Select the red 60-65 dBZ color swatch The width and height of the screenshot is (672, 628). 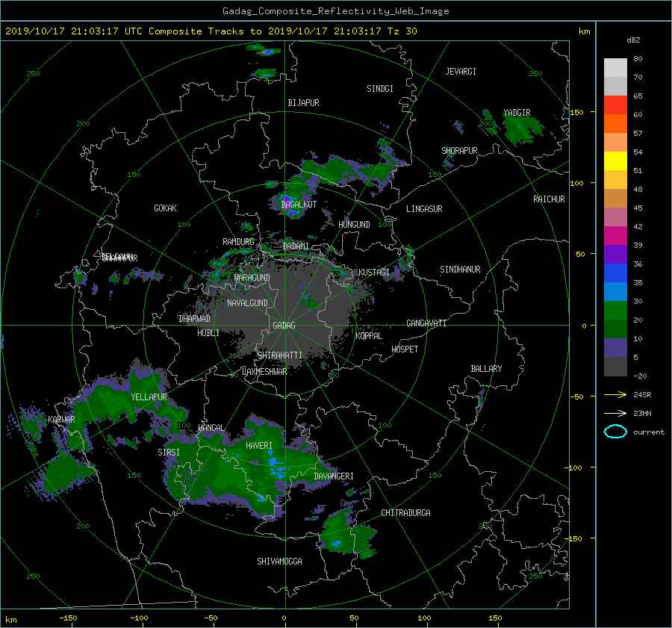pos(615,105)
